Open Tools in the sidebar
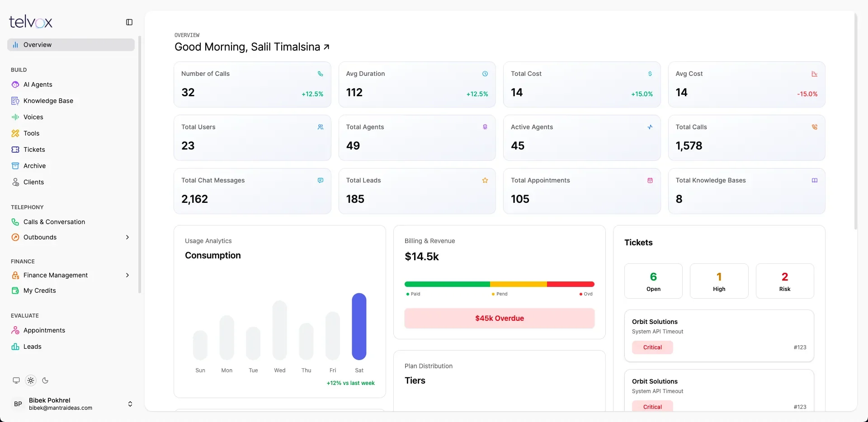This screenshot has height=422, width=868. 71,133
